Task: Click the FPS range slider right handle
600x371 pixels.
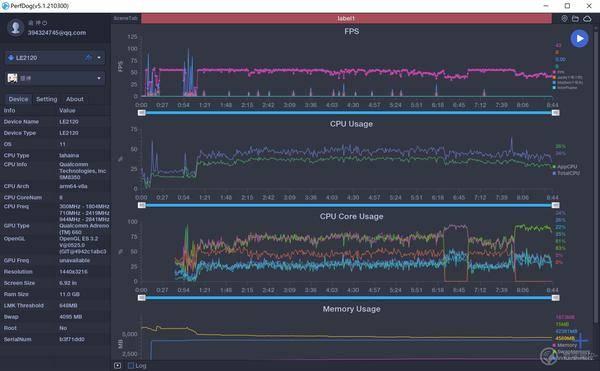Action: pyautogui.click(x=556, y=113)
